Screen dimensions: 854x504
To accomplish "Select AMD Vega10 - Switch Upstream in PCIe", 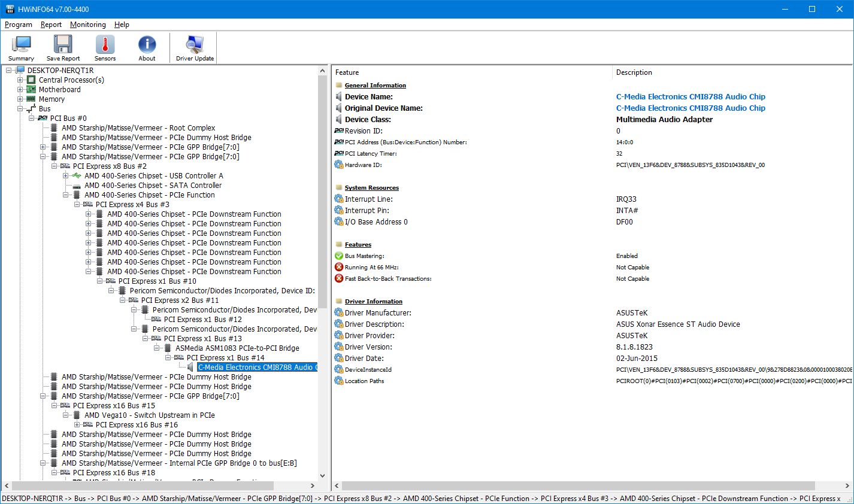I will coord(150,415).
